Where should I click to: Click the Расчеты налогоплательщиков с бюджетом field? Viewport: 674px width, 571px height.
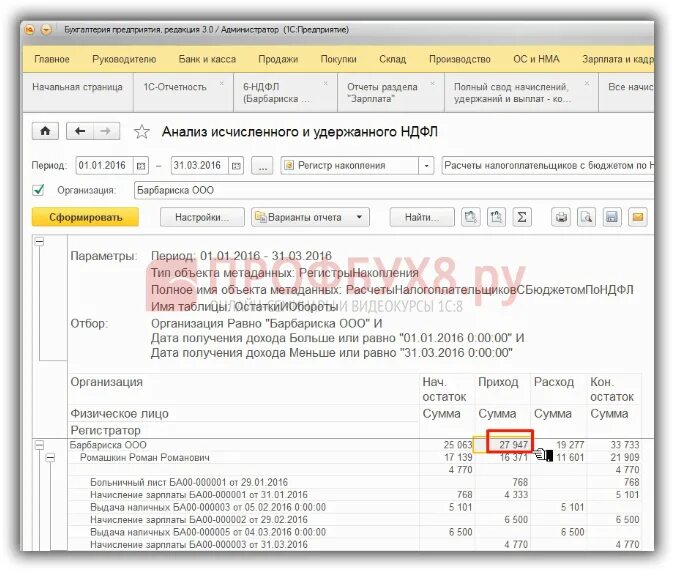coord(548,166)
